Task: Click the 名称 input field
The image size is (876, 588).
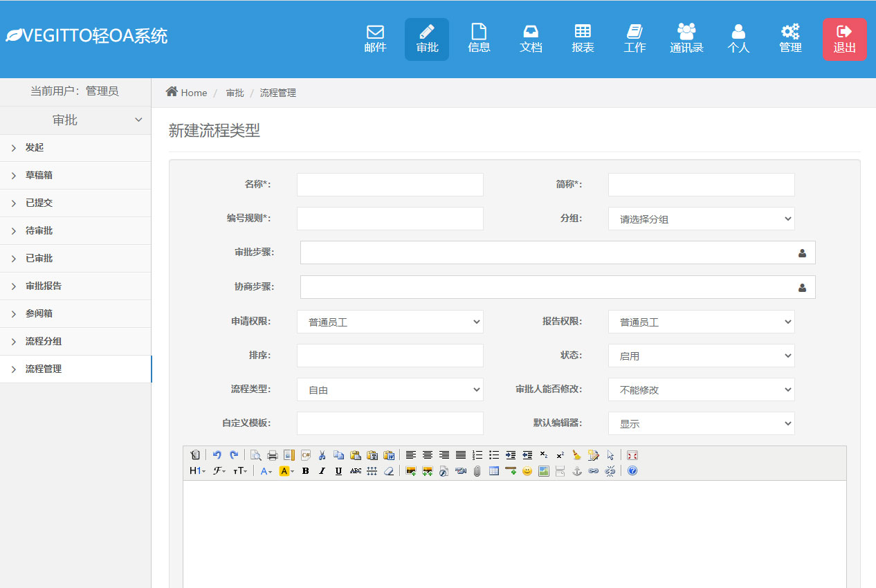Action: click(x=390, y=185)
